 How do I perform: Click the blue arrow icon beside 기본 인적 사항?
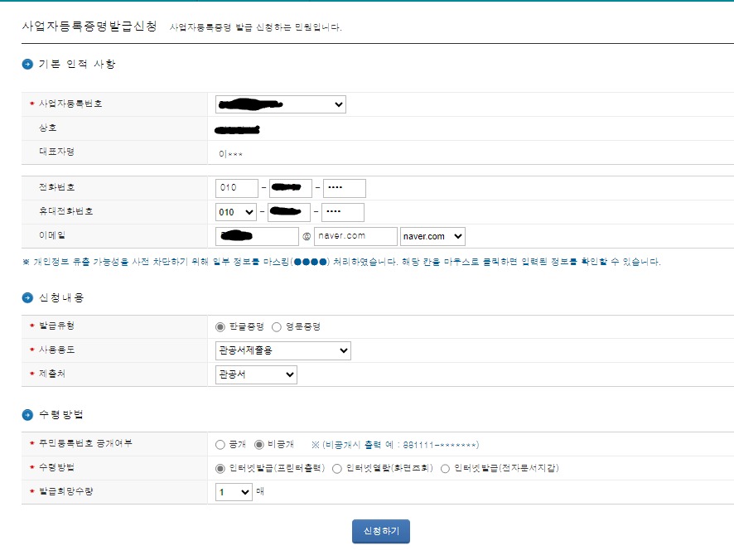coord(27,63)
